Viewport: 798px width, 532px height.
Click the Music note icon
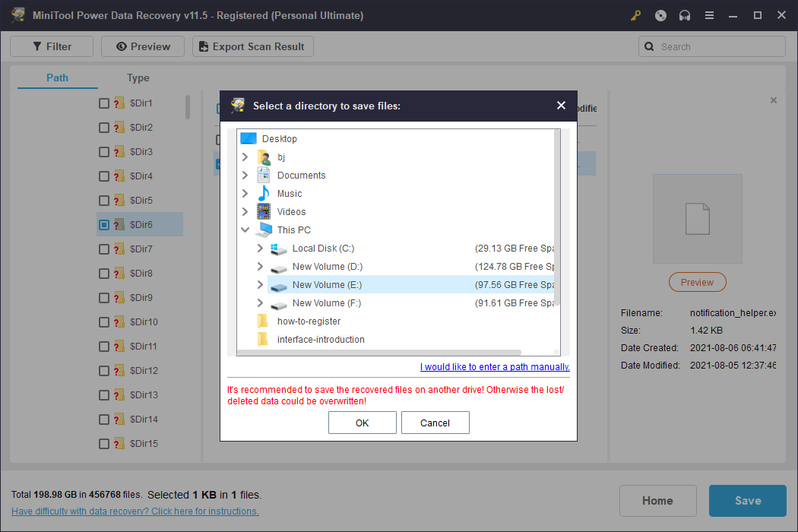pyautogui.click(x=264, y=194)
